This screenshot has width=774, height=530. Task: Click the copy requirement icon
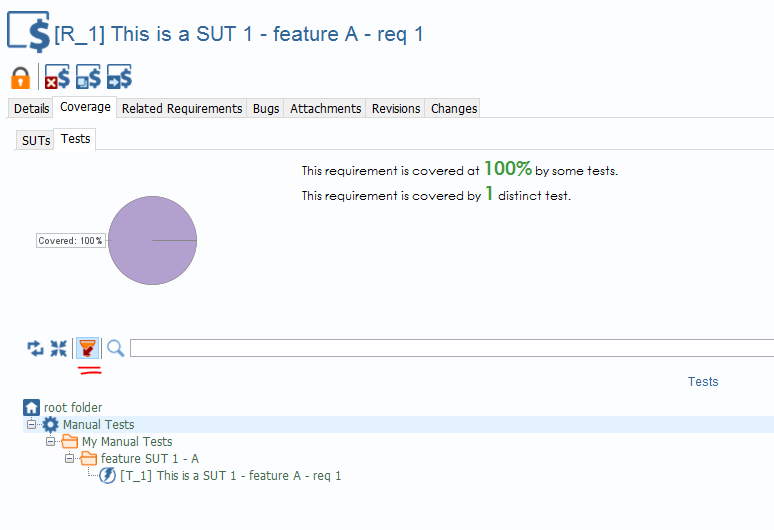(88, 77)
